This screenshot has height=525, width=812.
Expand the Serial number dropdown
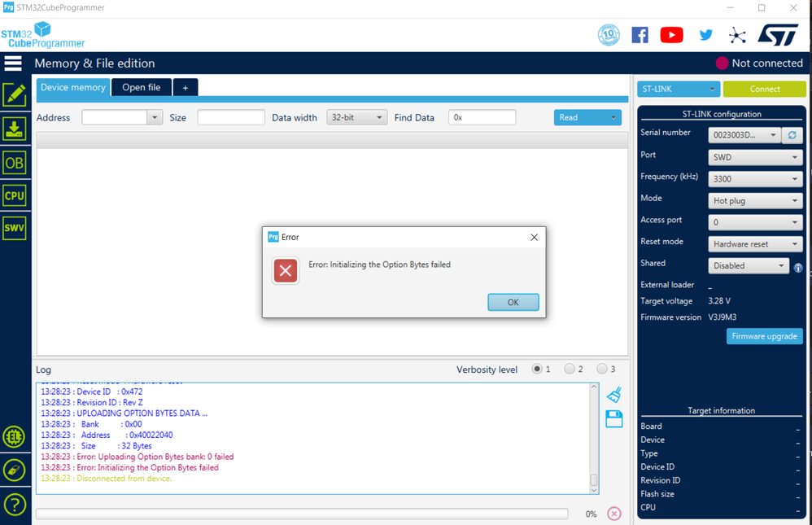[773, 135]
